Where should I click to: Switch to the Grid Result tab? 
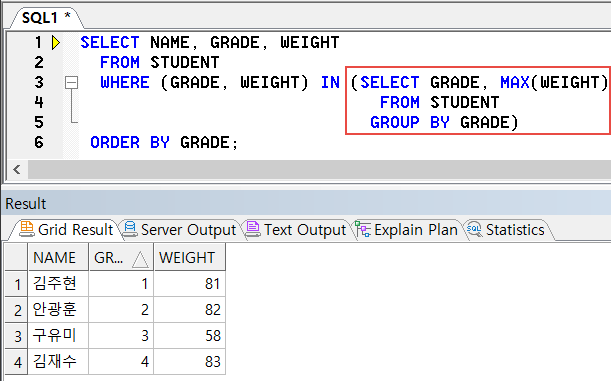click(66, 229)
